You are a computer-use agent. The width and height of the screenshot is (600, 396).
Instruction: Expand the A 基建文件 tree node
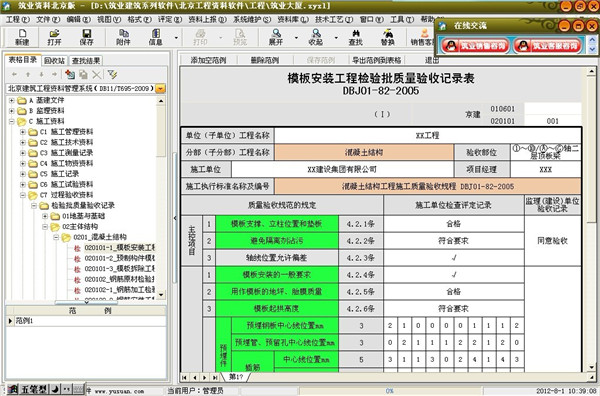(12, 101)
